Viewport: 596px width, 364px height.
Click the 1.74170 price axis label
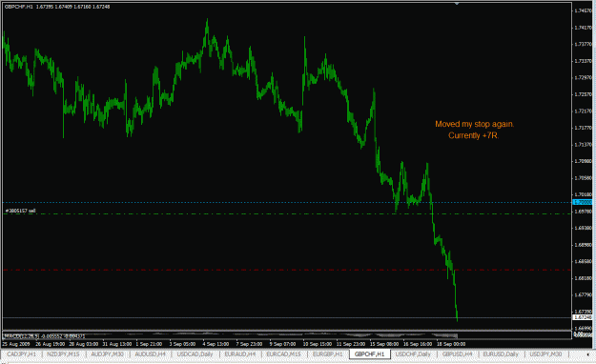[x=583, y=28]
